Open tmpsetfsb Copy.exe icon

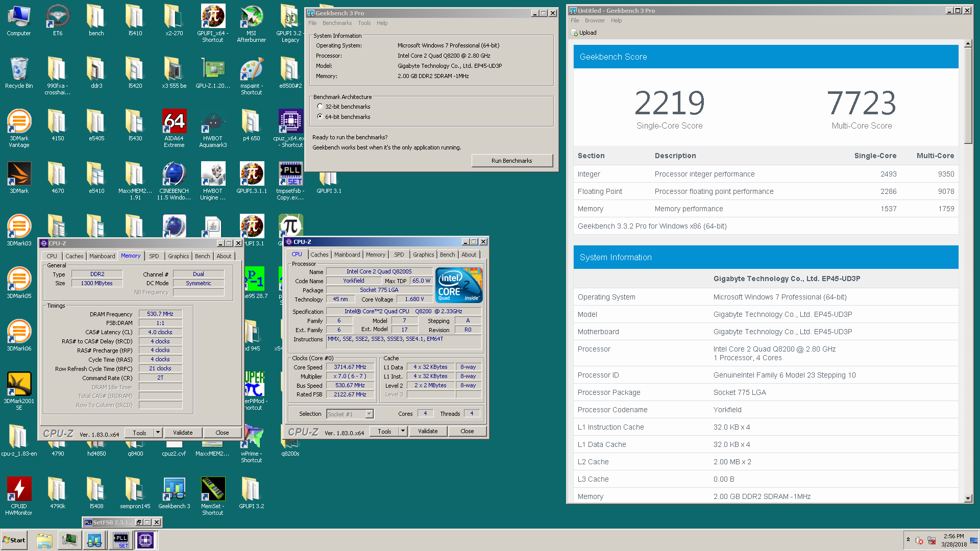290,181
